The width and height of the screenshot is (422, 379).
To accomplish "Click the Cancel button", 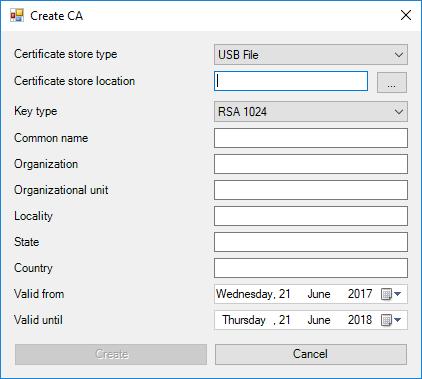I will (x=311, y=354).
